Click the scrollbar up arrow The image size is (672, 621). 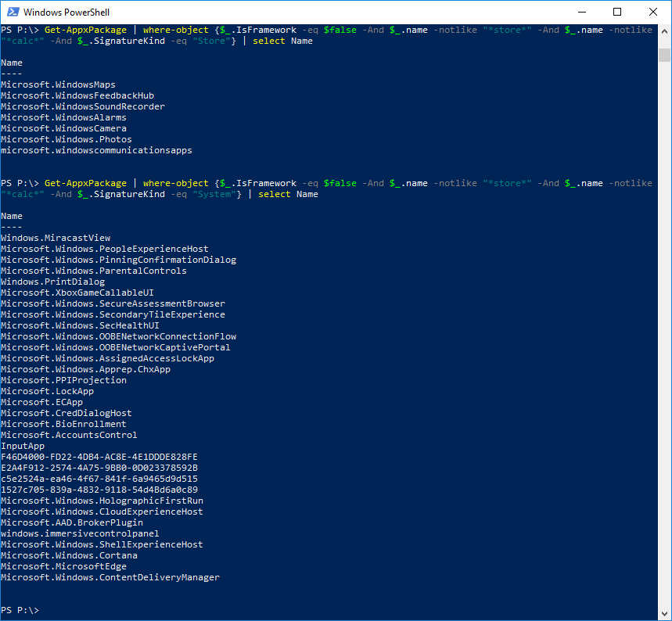664,31
